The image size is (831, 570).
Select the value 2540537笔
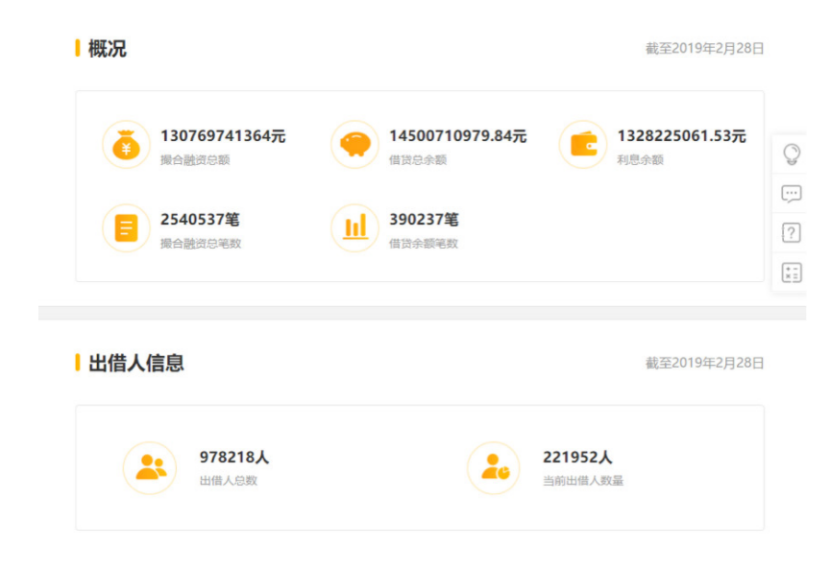tap(200, 219)
